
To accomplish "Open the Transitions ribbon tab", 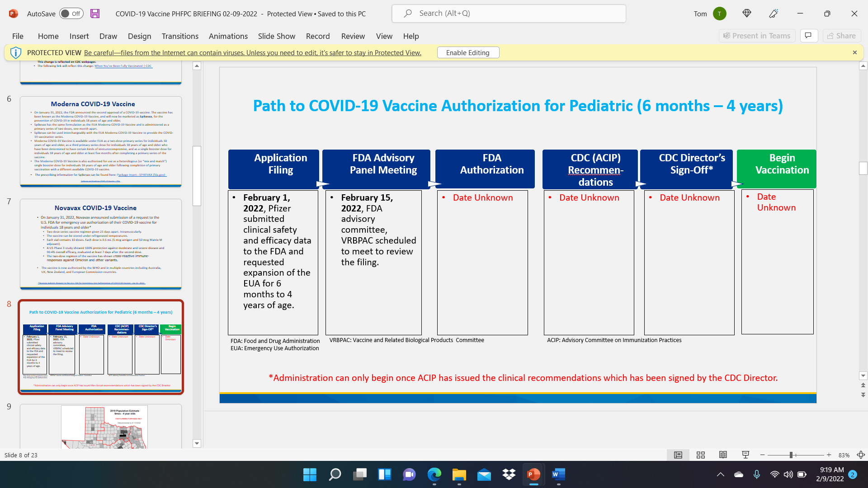I will pos(180,36).
